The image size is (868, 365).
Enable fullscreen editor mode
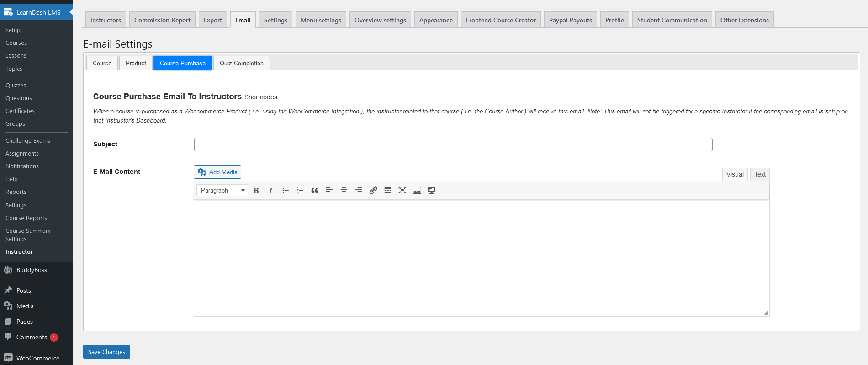pos(402,191)
